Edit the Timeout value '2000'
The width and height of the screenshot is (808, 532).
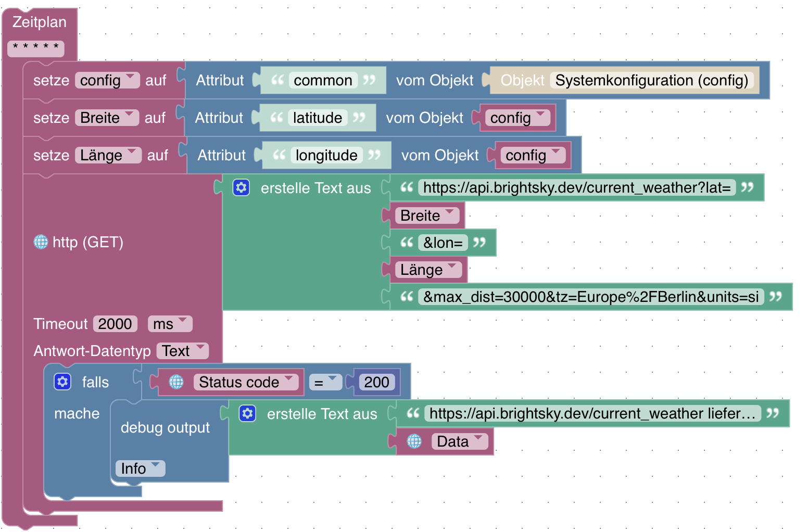pos(115,324)
